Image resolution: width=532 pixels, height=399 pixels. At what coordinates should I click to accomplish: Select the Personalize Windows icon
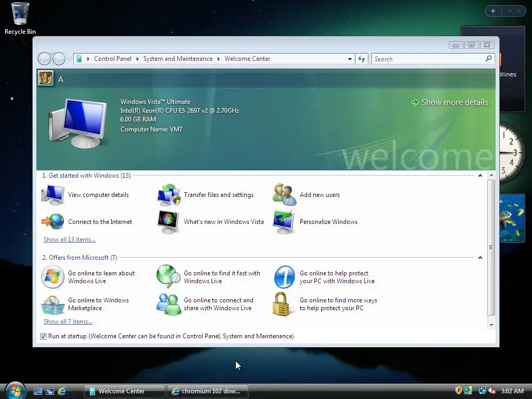pyautogui.click(x=284, y=222)
